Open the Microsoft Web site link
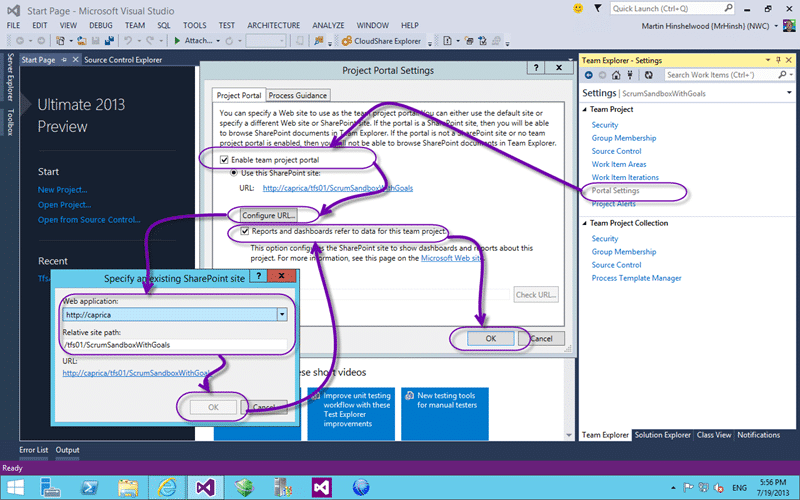800x500 pixels. pos(451,258)
